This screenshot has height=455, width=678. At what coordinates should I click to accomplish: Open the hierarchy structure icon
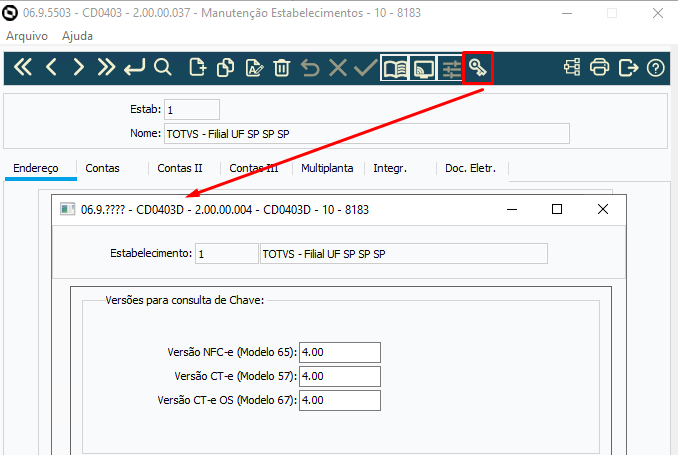572,68
